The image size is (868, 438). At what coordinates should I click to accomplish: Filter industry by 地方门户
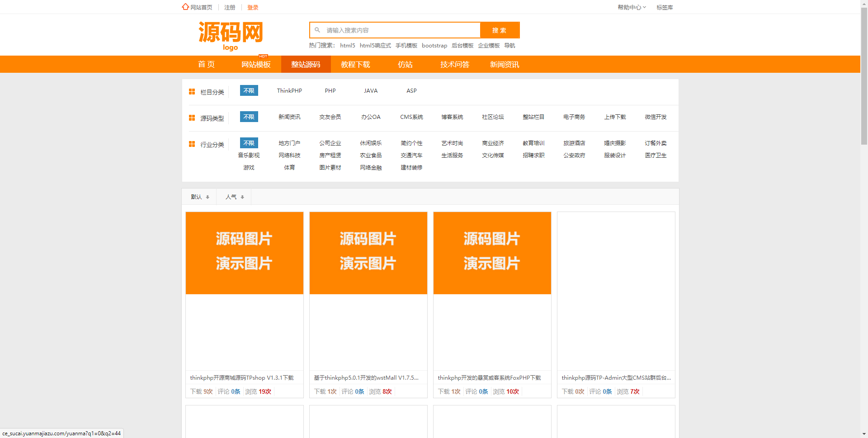coord(289,143)
